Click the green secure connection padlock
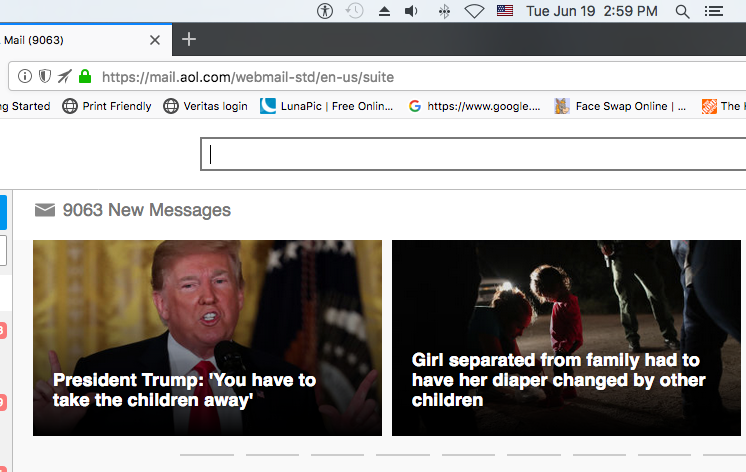The height and width of the screenshot is (472, 746). point(85,76)
